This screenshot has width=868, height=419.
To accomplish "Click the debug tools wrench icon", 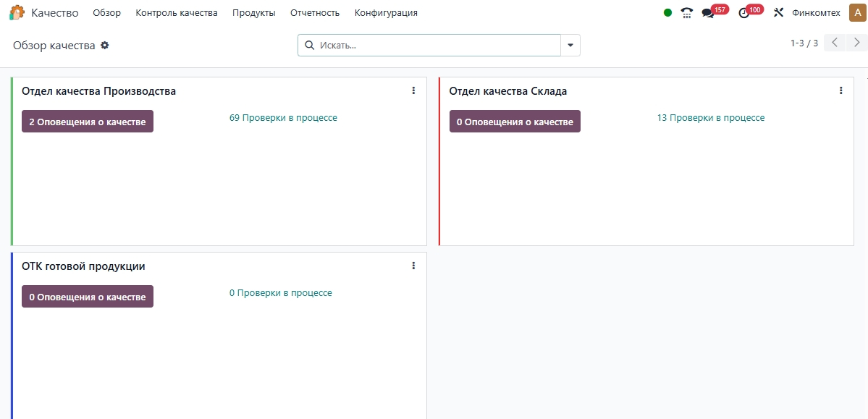I will pyautogui.click(x=779, y=12).
